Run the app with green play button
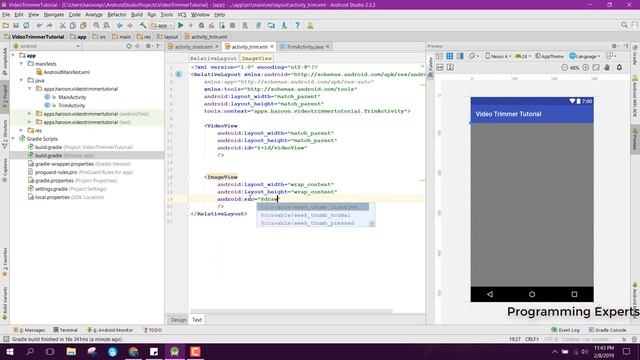640x360 pixels. click(180, 25)
